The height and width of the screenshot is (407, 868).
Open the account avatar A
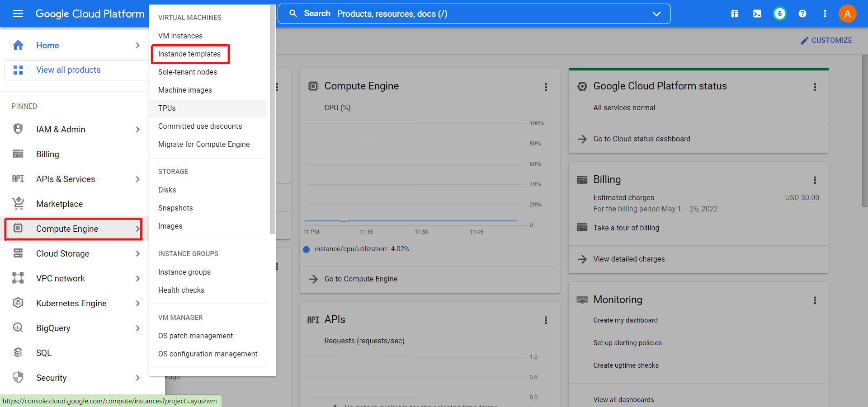[x=848, y=14]
